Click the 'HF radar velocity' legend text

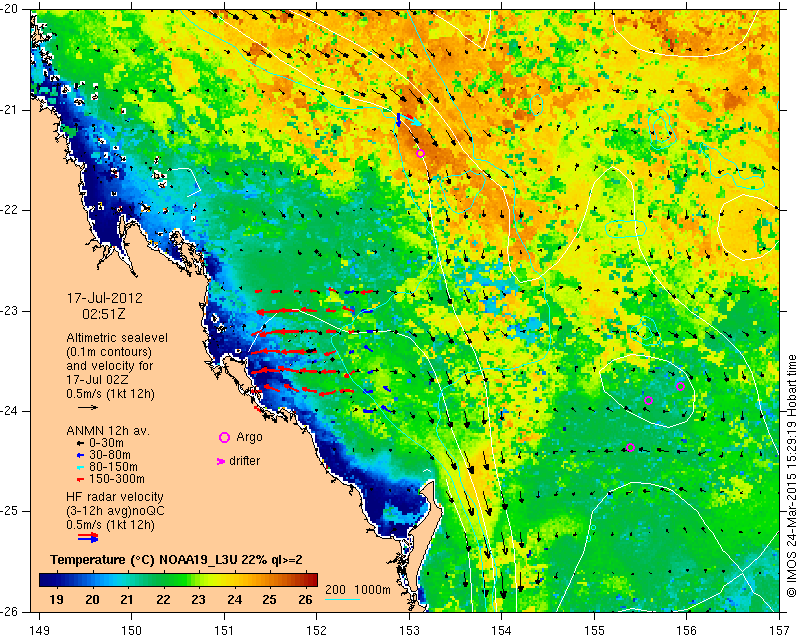coord(115,497)
